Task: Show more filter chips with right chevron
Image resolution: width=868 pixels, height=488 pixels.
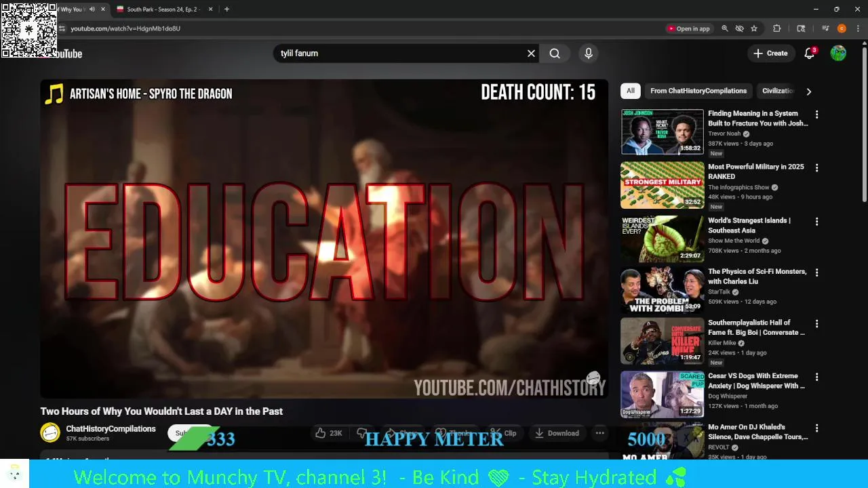Action: pos(808,91)
